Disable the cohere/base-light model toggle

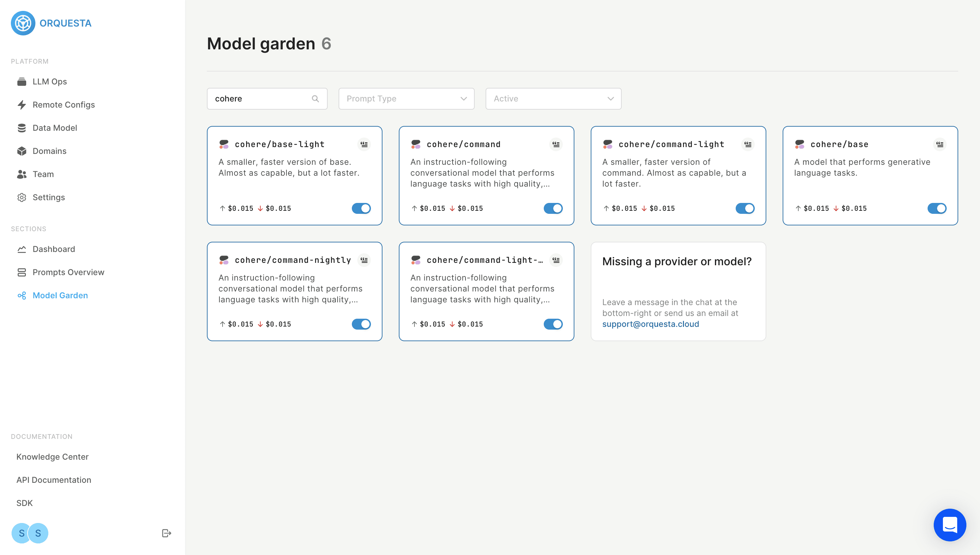click(x=361, y=208)
